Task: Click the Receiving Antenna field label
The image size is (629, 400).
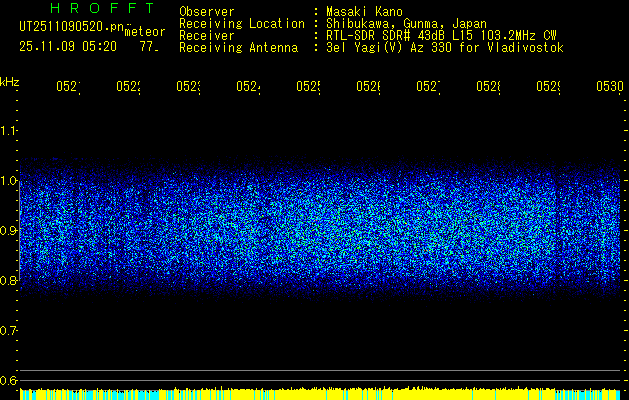Action: coord(238,47)
